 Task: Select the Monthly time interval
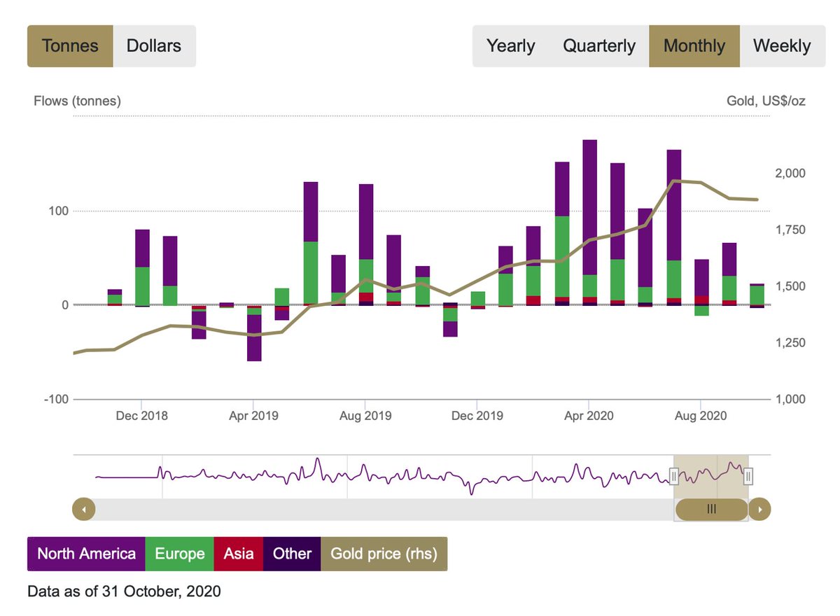694,46
